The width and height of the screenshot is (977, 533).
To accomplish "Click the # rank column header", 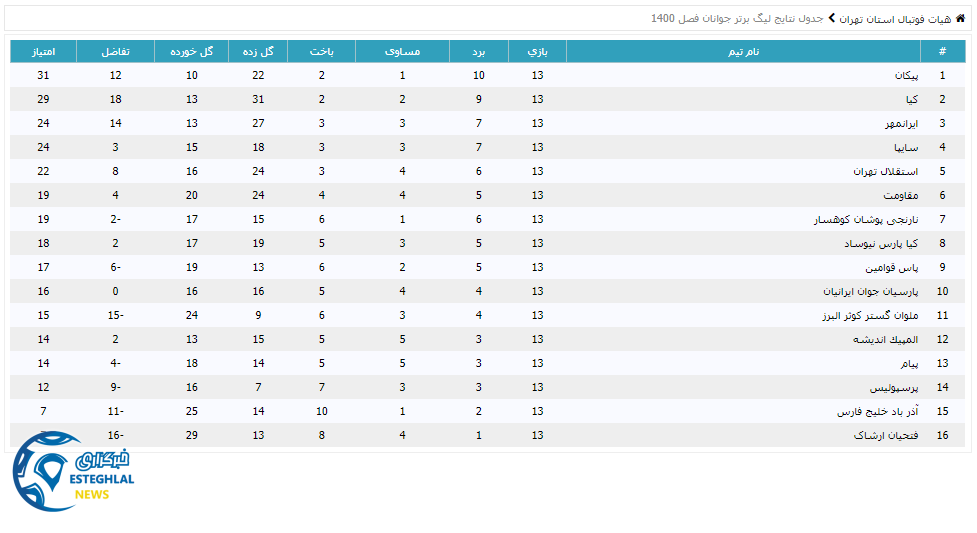I will (x=941, y=51).
